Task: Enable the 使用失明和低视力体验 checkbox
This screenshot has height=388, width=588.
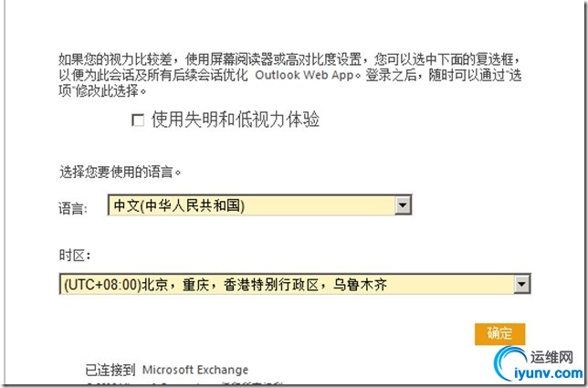Action: [138, 121]
